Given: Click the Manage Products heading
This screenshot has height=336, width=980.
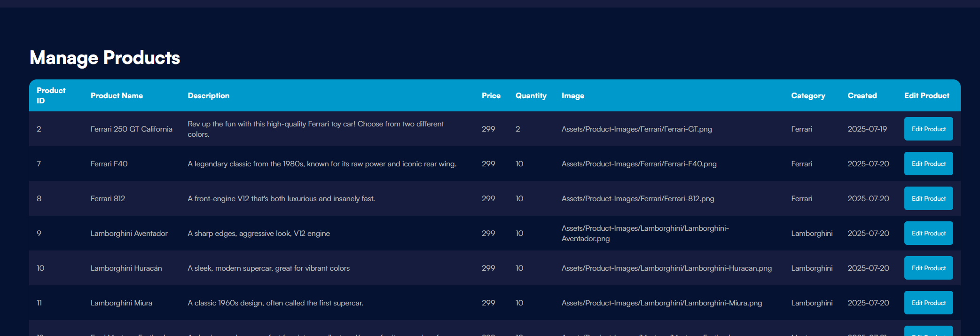Looking at the screenshot, I should tap(105, 57).
